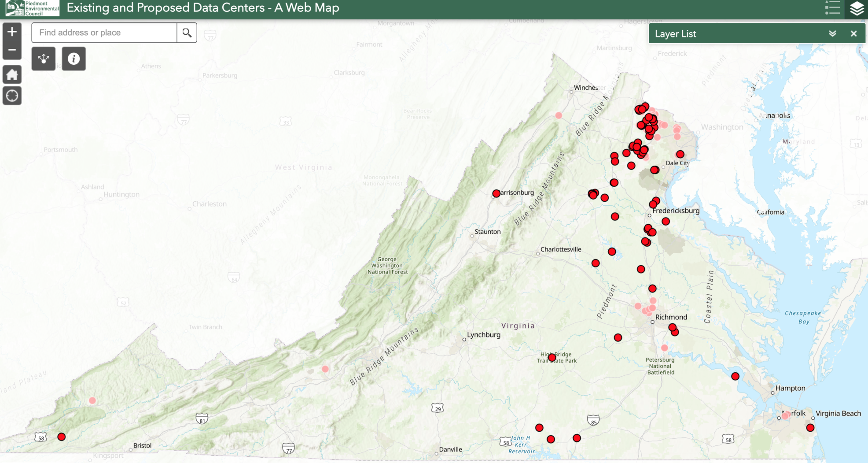This screenshot has width=868, height=463.
Task: Select the data center marker near Harrisonburg
Action: [497, 193]
